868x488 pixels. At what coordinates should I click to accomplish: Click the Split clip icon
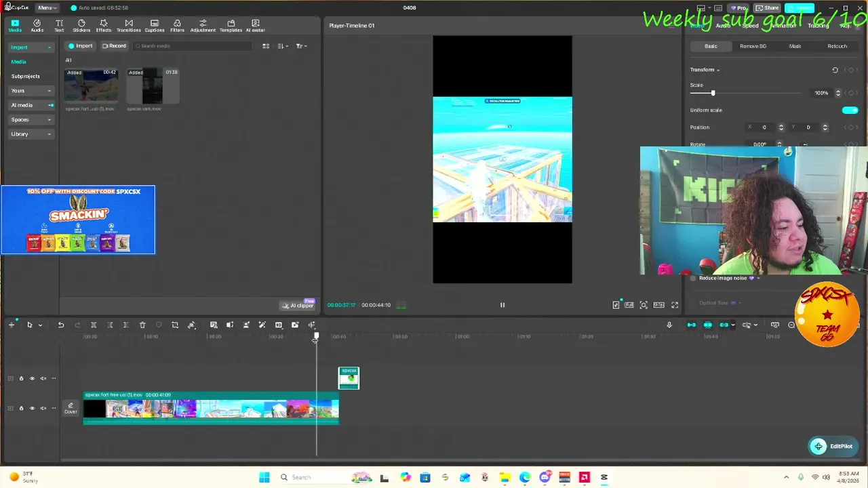tap(94, 325)
